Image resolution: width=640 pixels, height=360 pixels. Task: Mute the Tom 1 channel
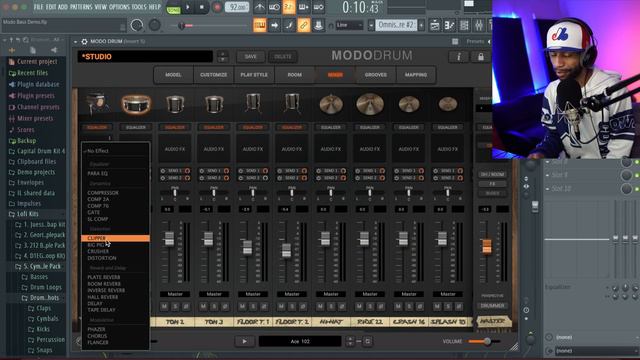(x=164, y=306)
